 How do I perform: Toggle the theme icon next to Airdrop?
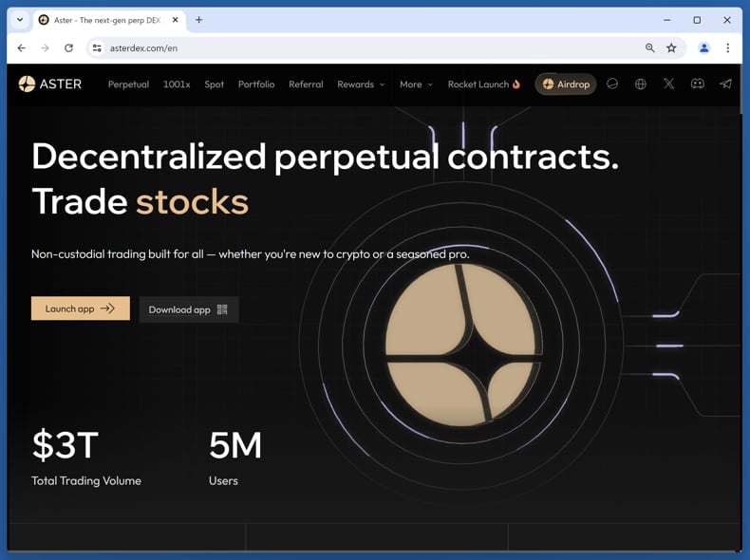point(612,84)
